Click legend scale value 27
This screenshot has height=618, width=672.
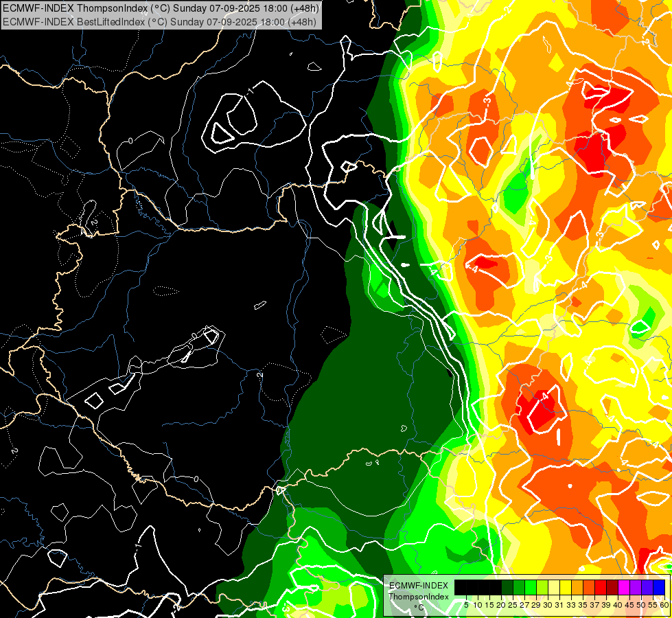(524, 605)
